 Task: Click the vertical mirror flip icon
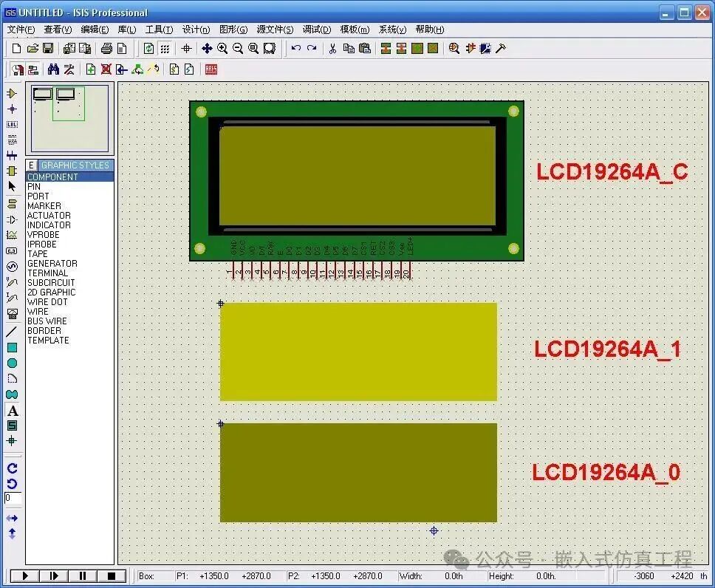click(13, 533)
